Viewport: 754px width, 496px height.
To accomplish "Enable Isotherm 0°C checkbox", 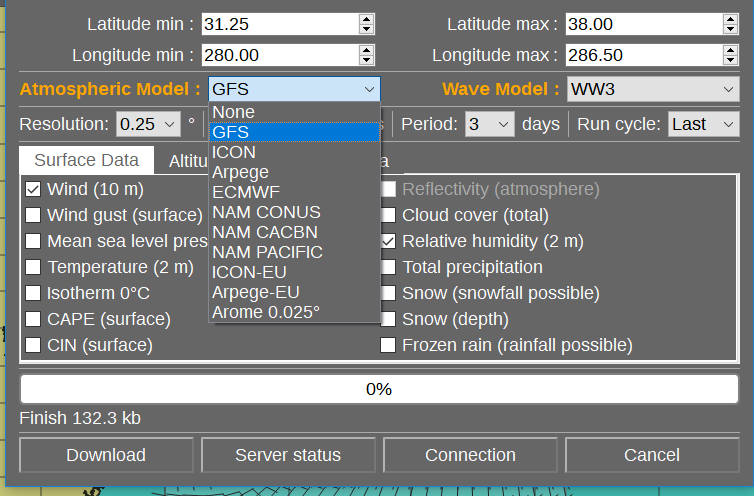I will pyautogui.click(x=33, y=293).
